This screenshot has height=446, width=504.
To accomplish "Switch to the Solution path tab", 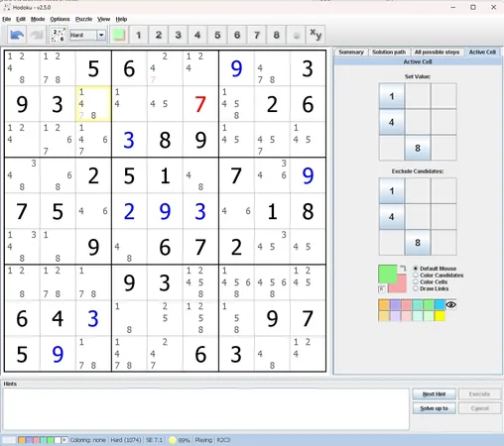I will 389,53.
